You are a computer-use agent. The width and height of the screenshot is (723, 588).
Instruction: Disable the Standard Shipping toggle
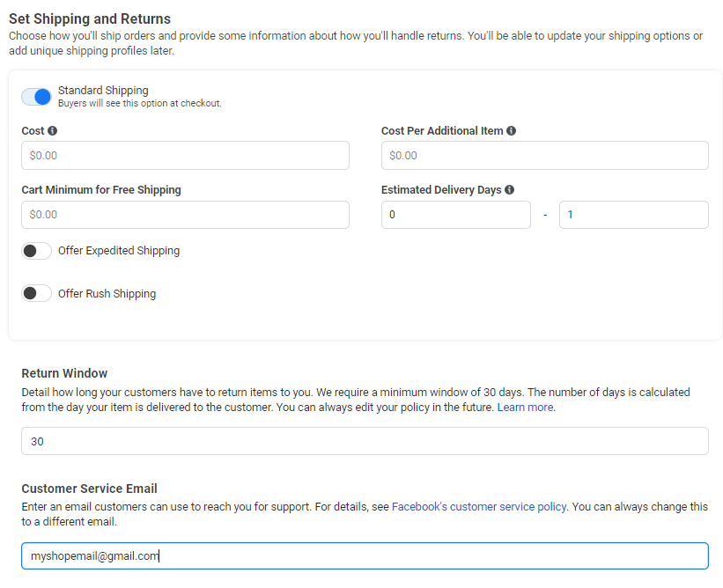pyautogui.click(x=37, y=96)
